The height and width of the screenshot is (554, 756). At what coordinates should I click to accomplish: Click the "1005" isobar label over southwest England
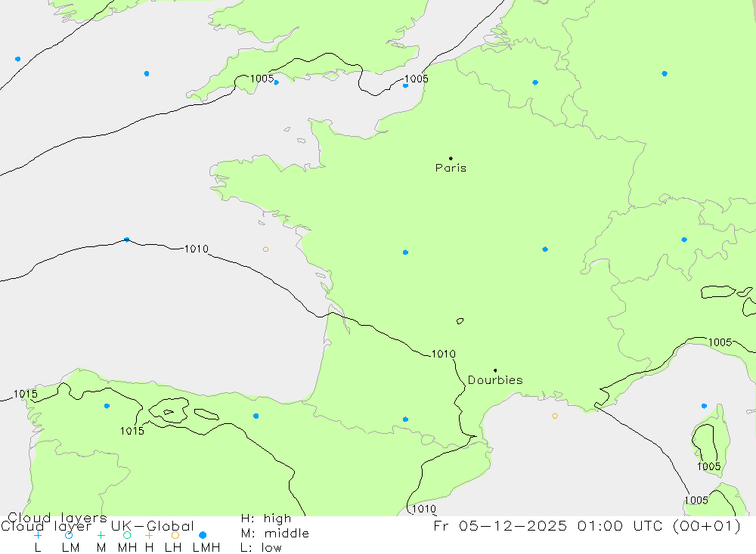262,78
